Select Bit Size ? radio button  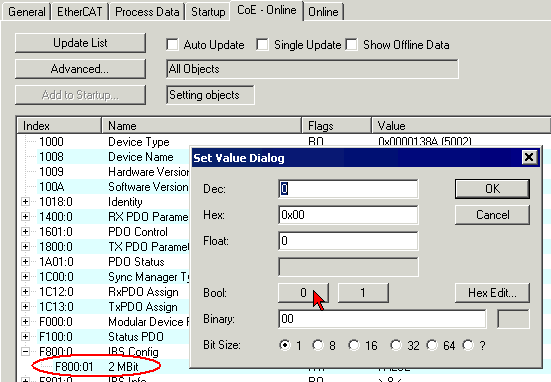click(468, 345)
